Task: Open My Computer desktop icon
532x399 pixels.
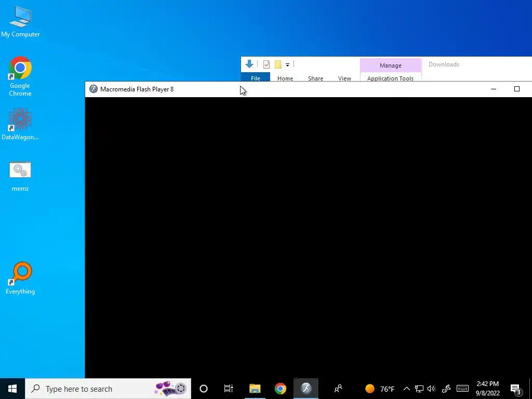Action: [20, 21]
